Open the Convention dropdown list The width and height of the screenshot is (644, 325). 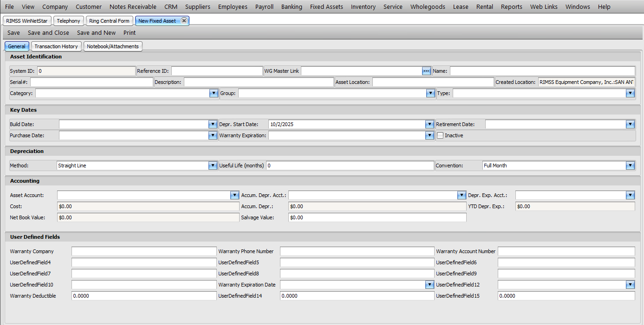630,166
